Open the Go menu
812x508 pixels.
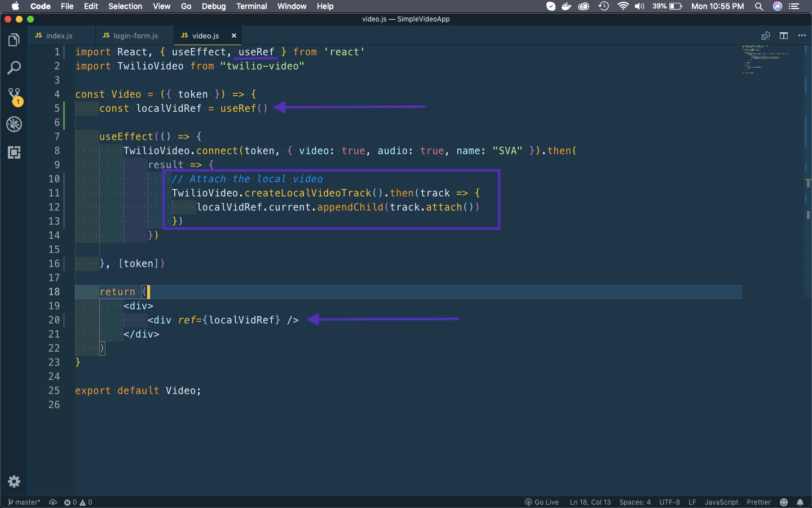pos(186,6)
